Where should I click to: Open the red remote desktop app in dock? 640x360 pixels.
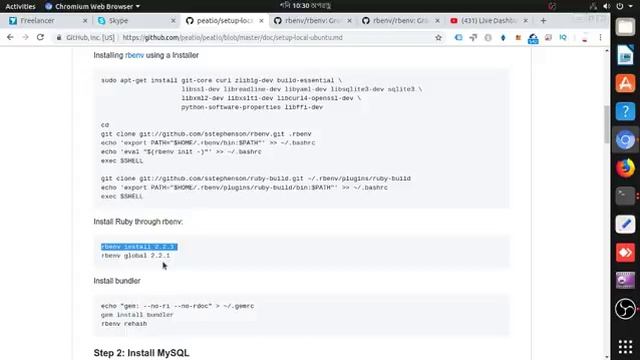pos(625,253)
